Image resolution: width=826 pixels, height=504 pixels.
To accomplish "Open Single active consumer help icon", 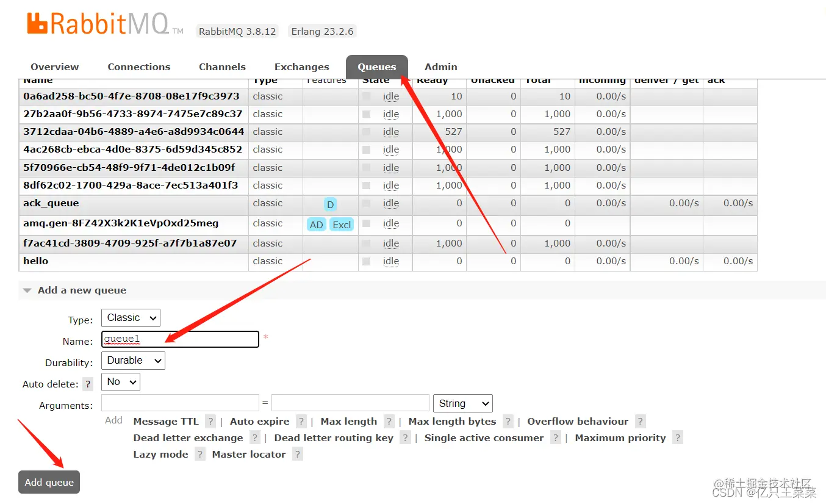I will coord(555,438).
